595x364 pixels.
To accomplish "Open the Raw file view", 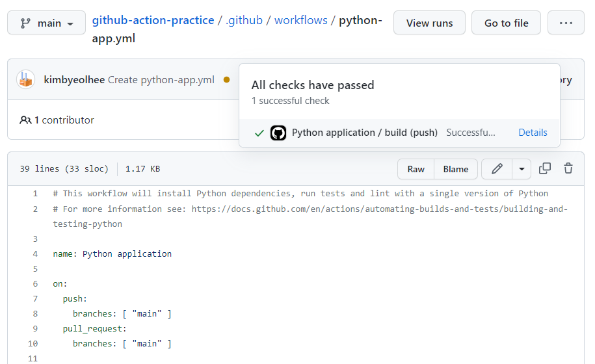I will pos(416,169).
